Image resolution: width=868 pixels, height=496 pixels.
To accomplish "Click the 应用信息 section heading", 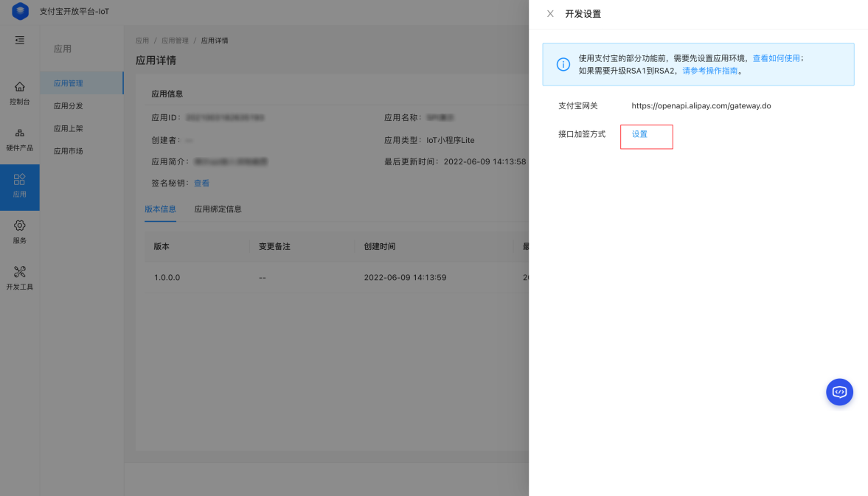I will click(167, 94).
